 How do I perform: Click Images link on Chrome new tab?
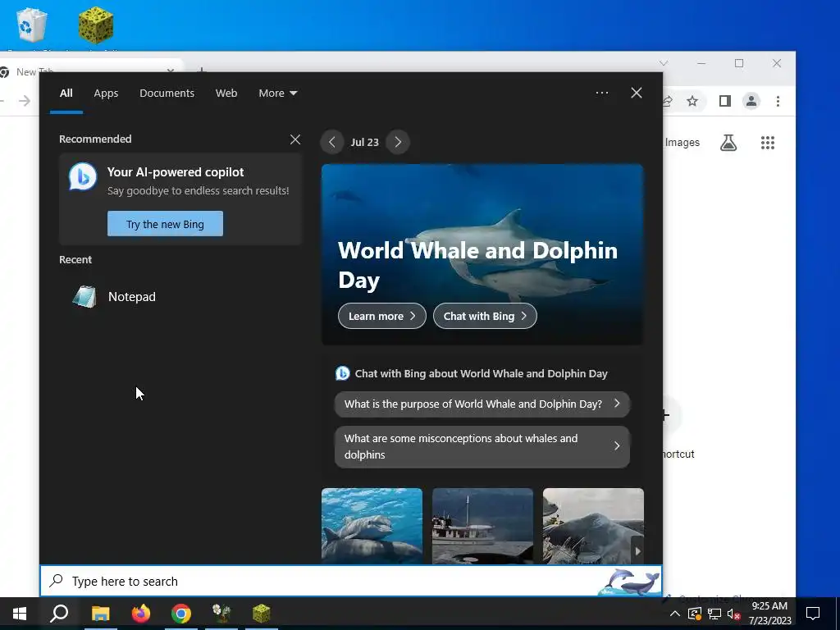(x=682, y=143)
